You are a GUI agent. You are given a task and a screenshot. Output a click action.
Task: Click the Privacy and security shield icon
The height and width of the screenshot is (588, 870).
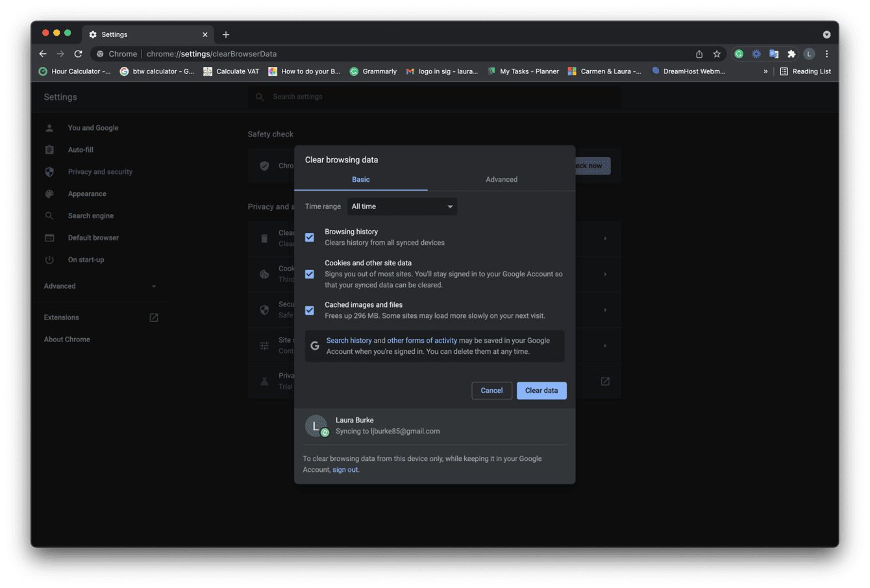click(x=49, y=171)
